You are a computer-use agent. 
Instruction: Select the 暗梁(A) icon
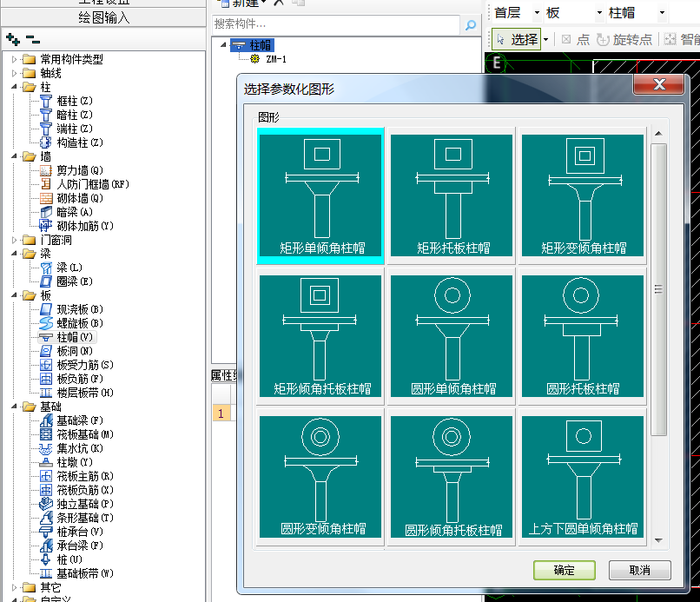46,212
